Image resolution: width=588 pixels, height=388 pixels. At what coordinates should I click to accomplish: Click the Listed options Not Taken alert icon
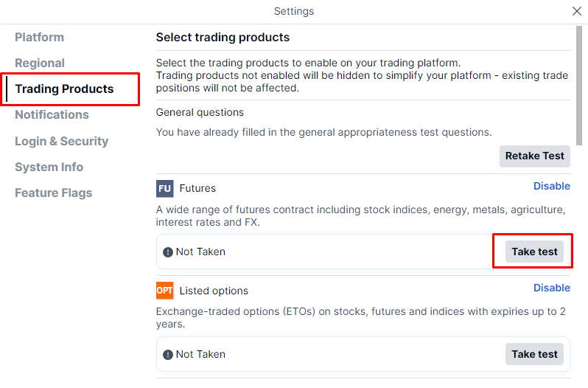(x=168, y=355)
